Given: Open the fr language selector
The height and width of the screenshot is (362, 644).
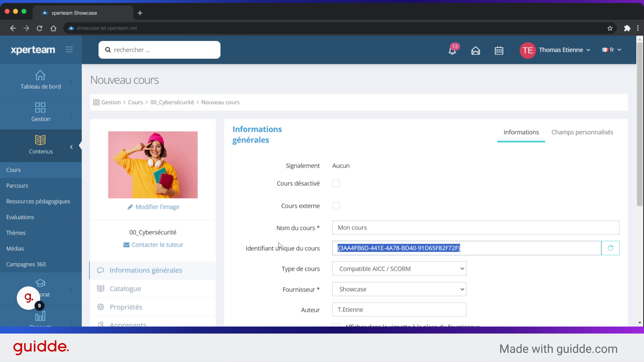Looking at the screenshot, I should (x=612, y=50).
